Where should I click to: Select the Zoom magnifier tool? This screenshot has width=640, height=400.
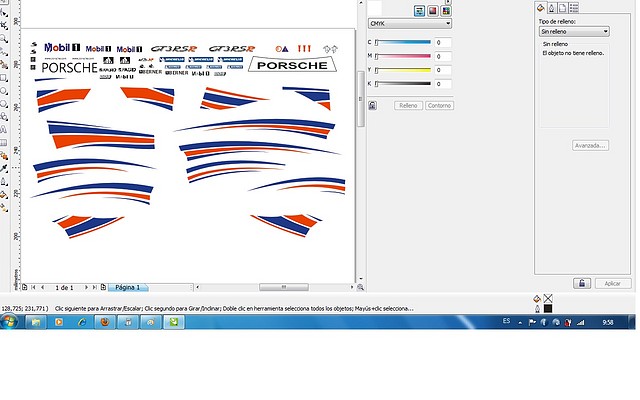[4, 39]
